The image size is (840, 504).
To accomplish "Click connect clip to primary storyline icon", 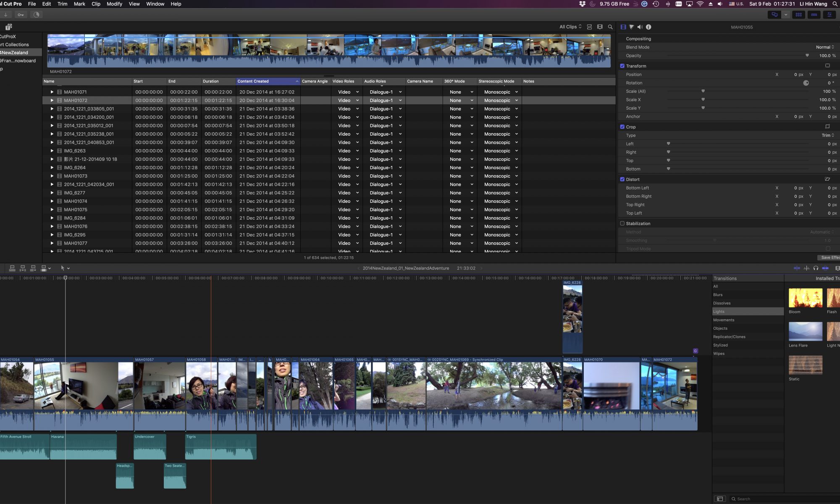I will (12, 268).
